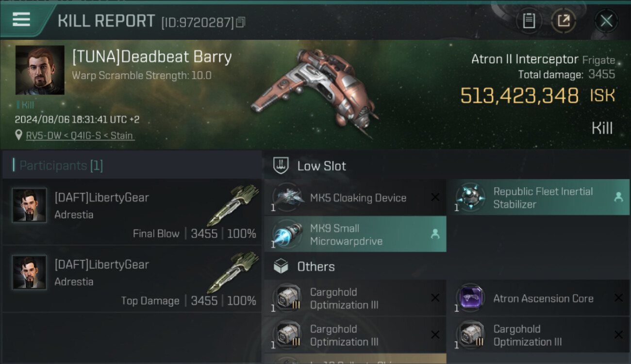Click the person icon on Inertial Stabilizer
The image size is (631, 364).
pos(618,197)
